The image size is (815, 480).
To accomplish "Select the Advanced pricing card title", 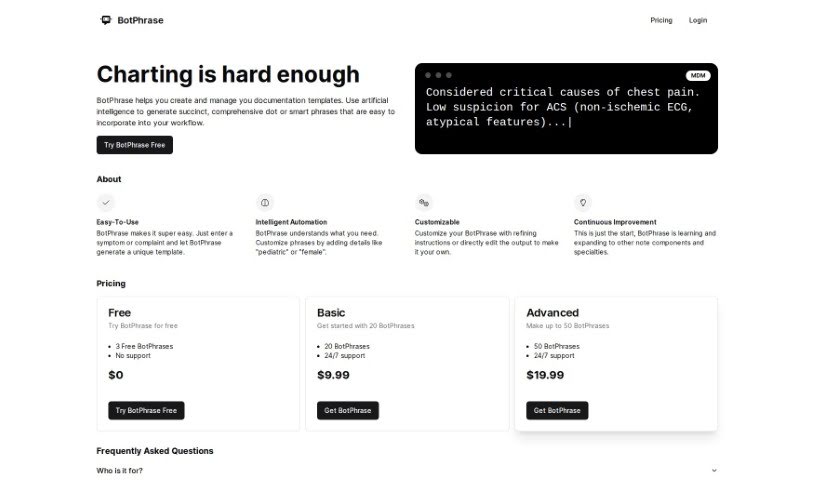I will (552, 313).
